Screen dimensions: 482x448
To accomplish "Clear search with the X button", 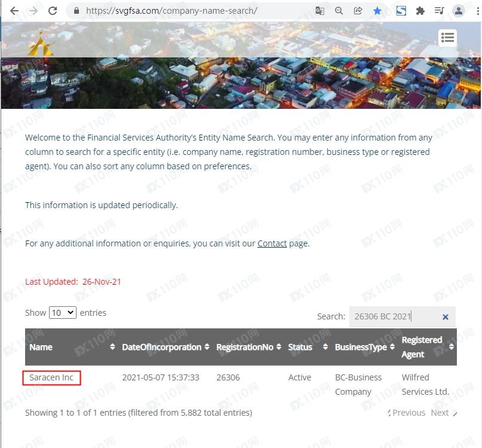I will [445, 317].
